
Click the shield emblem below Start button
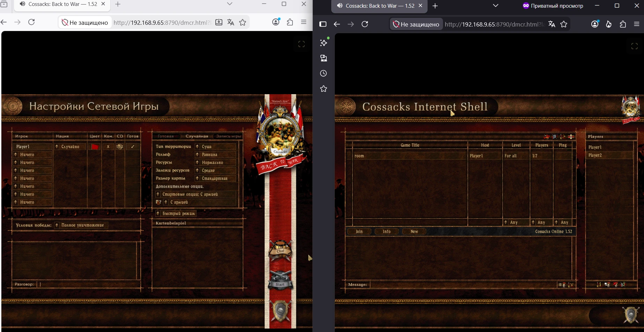pyautogui.click(x=281, y=311)
